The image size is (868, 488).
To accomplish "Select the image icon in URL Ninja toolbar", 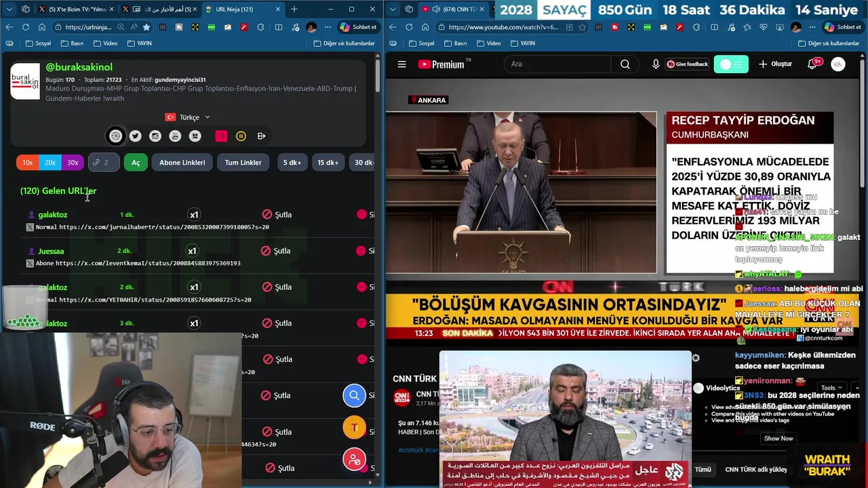I will click(x=195, y=136).
